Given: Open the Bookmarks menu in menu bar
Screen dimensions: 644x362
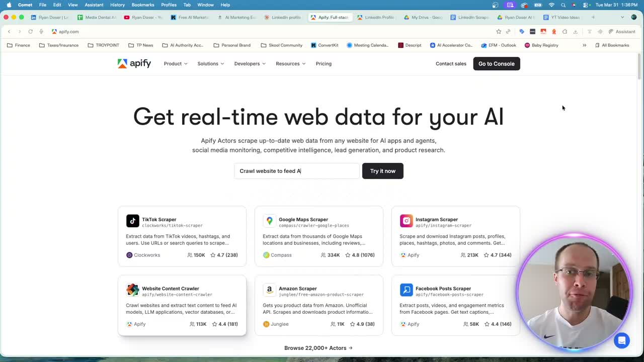Looking at the screenshot, I should point(143,5).
